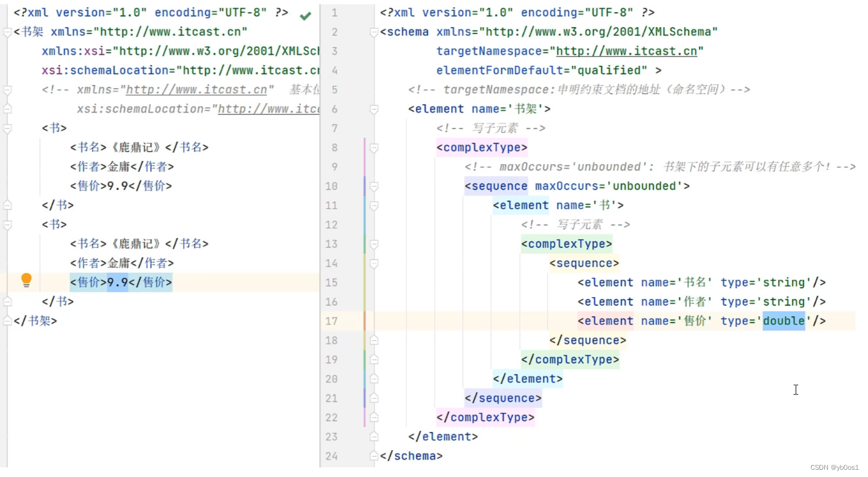Click the <书架 xmlns opening tag text
This screenshot has height=477, width=868.
130,32
